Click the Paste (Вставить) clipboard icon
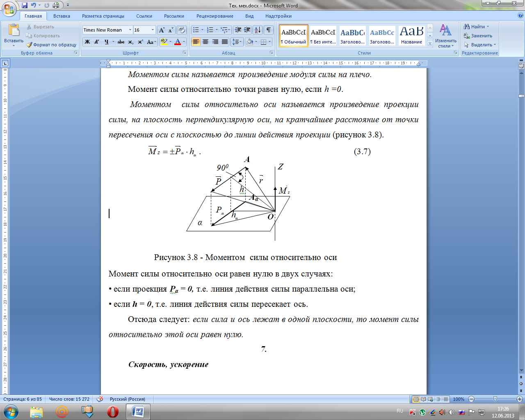525x420 pixels. [14, 30]
